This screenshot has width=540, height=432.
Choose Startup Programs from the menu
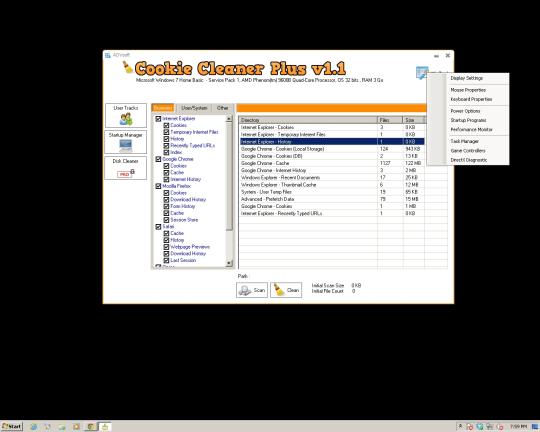[x=468, y=120]
